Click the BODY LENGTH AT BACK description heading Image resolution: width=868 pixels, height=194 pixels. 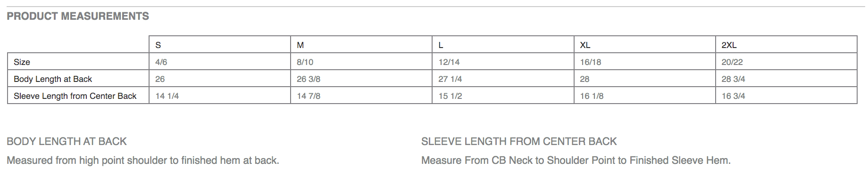[x=67, y=141]
